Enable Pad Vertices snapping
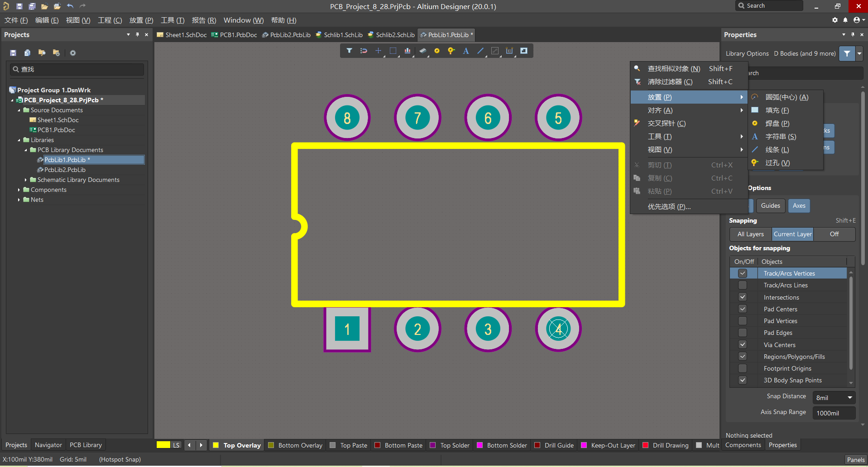This screenshot has width=868, height=467. point(743,321)
